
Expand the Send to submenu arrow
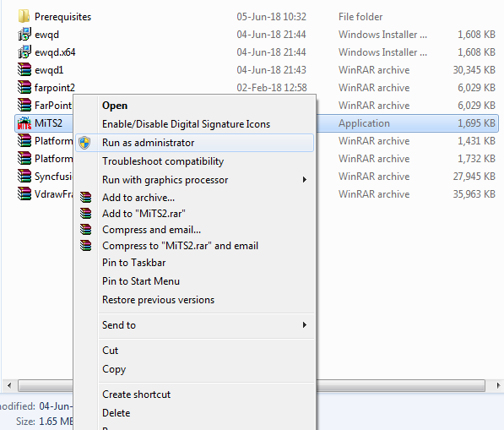[305, 325]
